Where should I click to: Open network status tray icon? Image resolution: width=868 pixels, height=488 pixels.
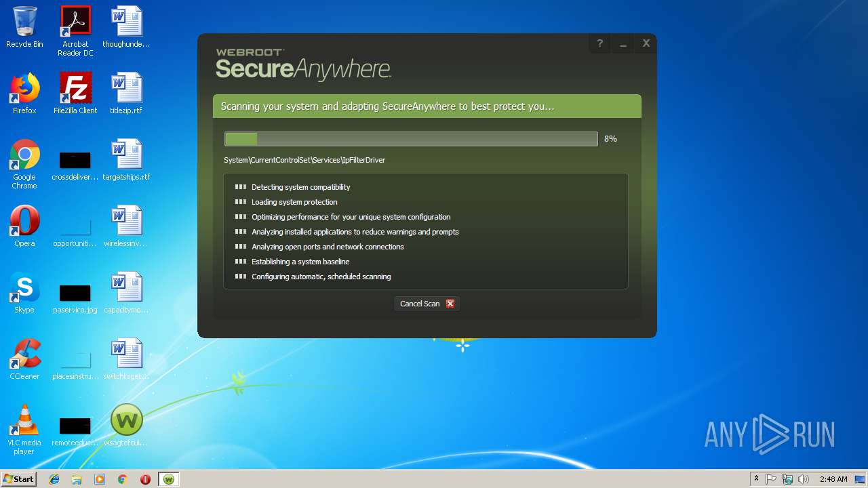pos(787,479)
